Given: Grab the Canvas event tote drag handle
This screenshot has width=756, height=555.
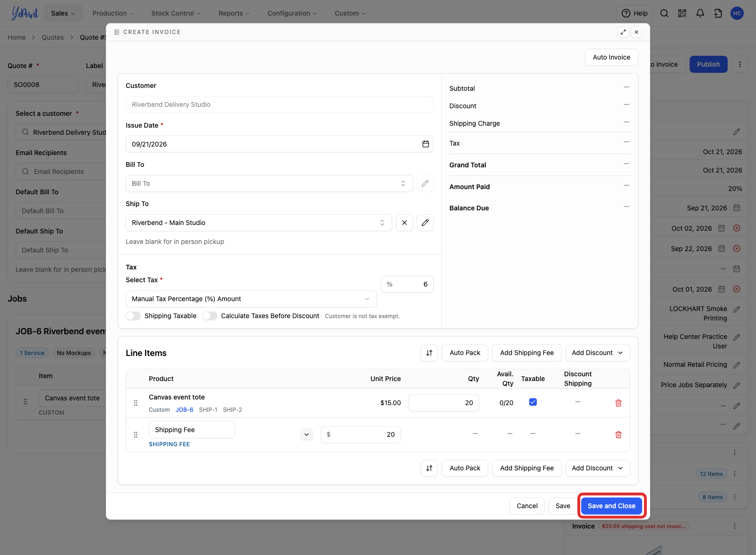Looking at the screenshot, I should (136, 403).
